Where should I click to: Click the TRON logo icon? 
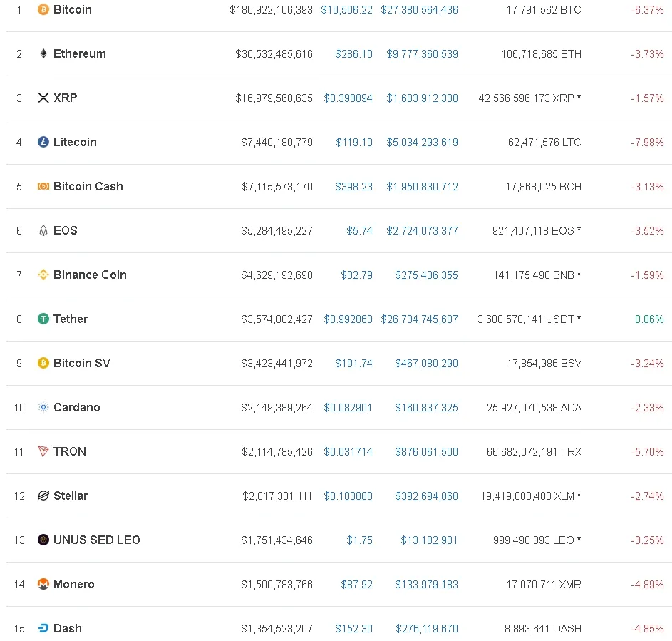tap(43, 452)
